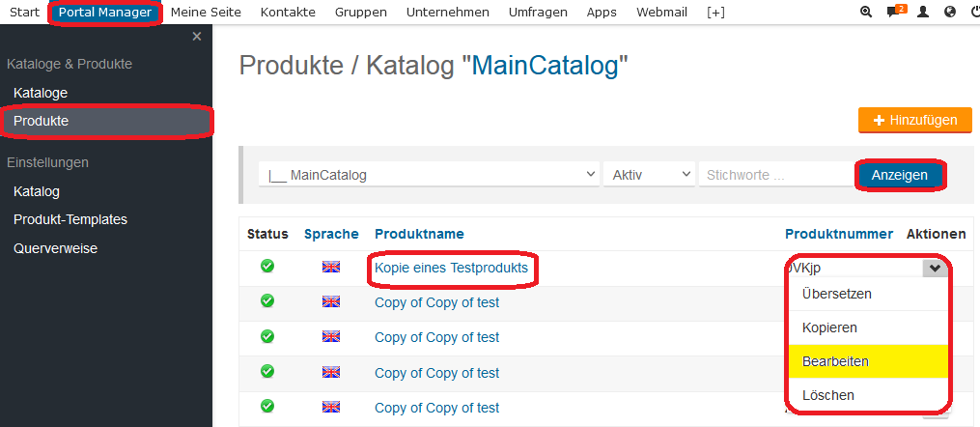Image resolution: width=980 pixels, height=427 pixels.
Task: Switch to the Portal Manager tab
Action: [x=104, y=13]
